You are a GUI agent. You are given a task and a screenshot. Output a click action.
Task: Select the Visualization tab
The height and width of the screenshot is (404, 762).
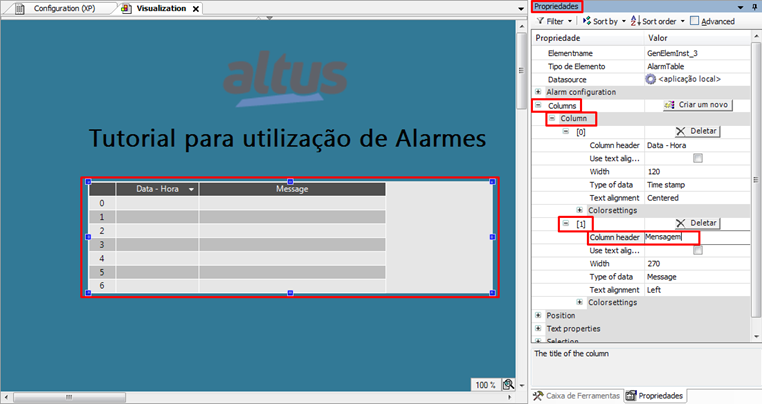(x=161, y=8)
